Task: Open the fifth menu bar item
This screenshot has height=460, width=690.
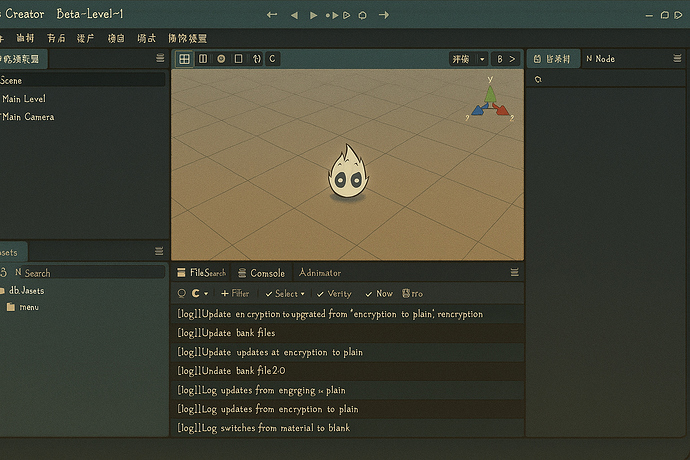Action: coord(116,38)
